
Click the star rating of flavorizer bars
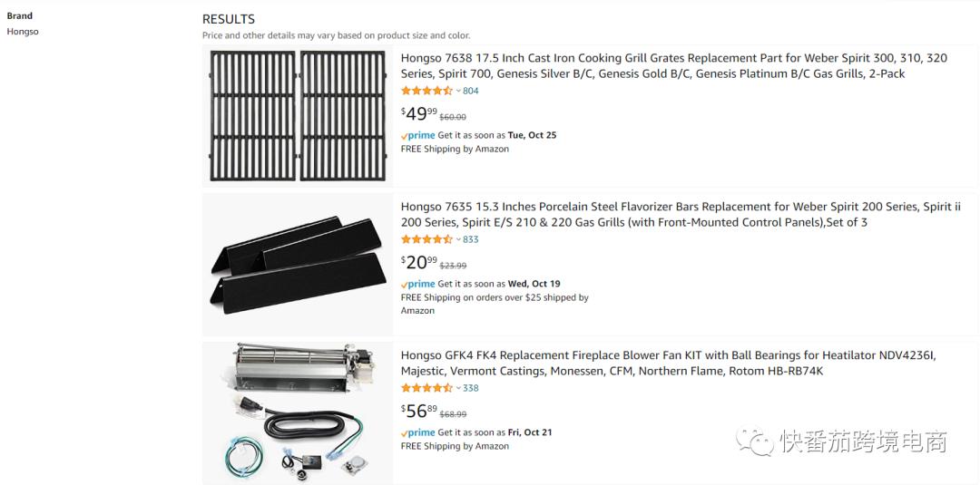coord(426,239)
